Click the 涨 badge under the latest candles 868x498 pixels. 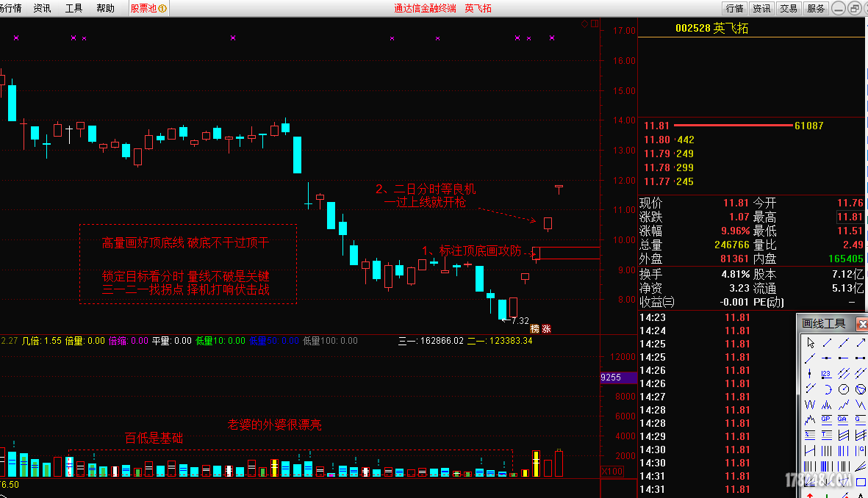546,328
